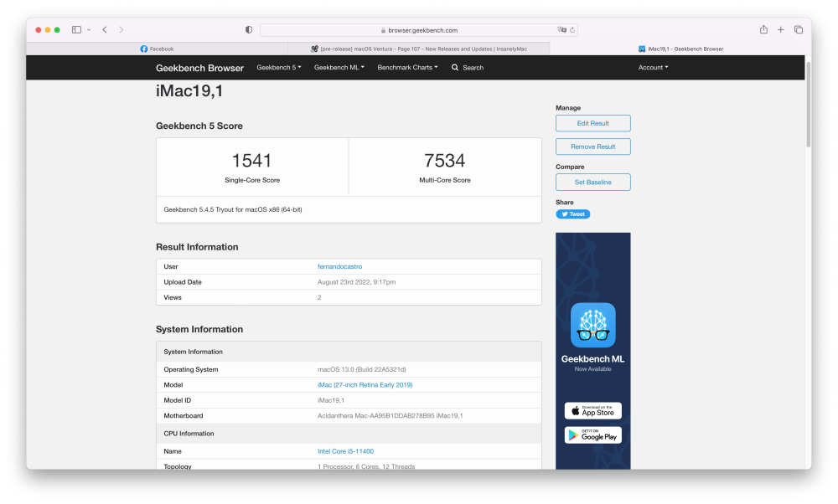Viewport: 838px width, 504px height.
Task: Click Geekbench 5.4.5 Tryout version text
Action: click(233, 210)
